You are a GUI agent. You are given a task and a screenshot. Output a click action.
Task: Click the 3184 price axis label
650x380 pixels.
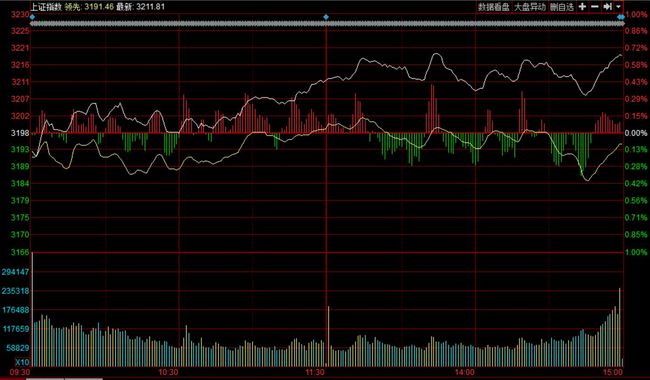(x=20, y=184)
